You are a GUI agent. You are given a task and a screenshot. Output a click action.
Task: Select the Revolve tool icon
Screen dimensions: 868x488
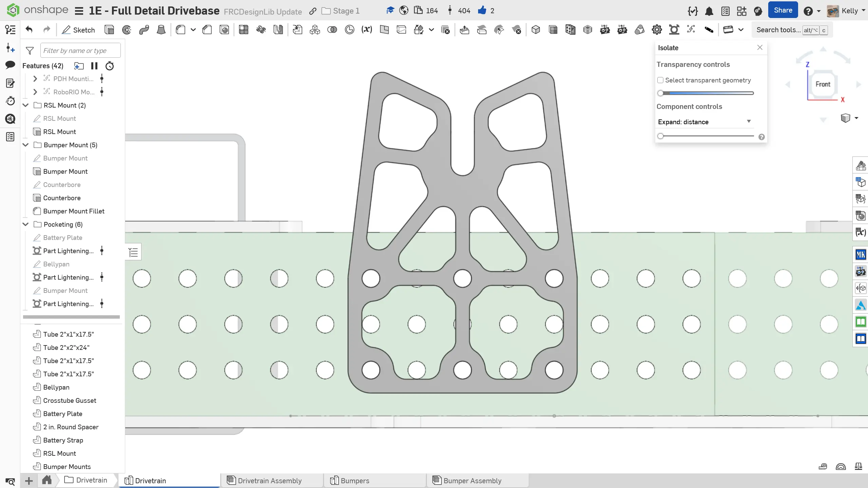127,30
